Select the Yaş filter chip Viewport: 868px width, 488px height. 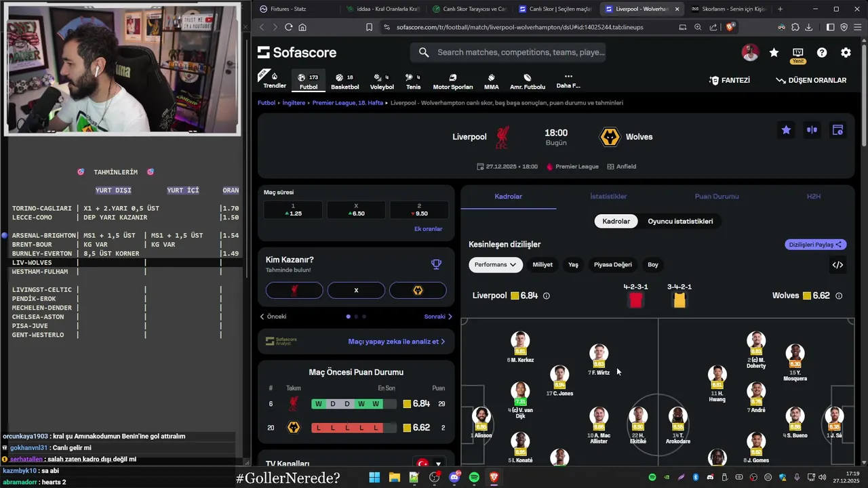pyautogui.click(x=573, y=265)
